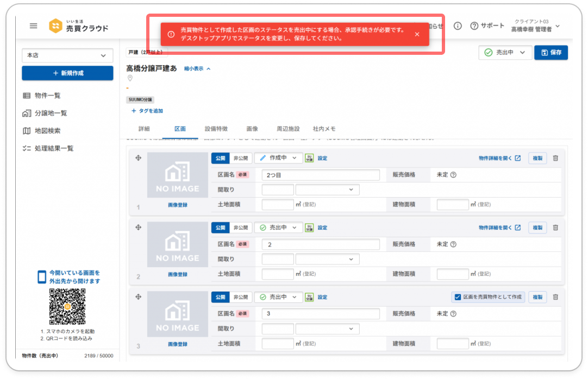Click drag handle of lot 2

(139, 228)
